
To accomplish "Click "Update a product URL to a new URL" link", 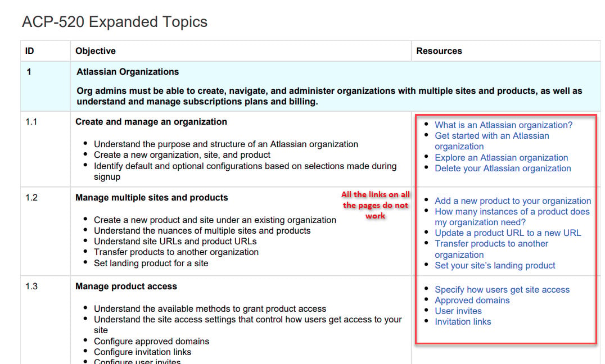I will (x=508, y=233).
